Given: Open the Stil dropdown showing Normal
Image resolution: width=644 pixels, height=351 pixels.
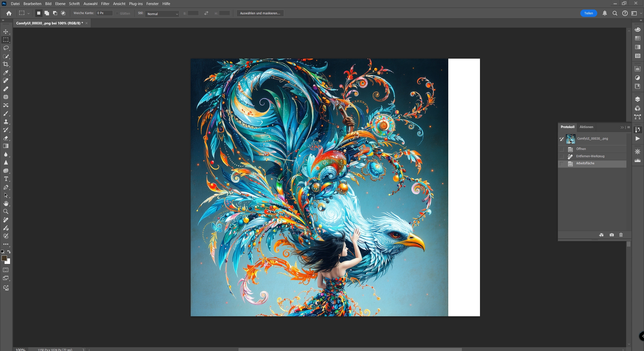Looking at the screenshot, I should [162, 14].
